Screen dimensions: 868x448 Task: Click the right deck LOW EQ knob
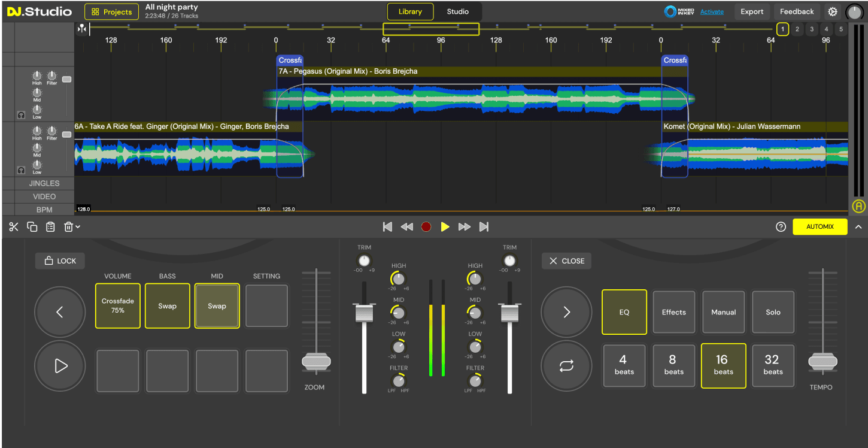[x=475, y=347]
